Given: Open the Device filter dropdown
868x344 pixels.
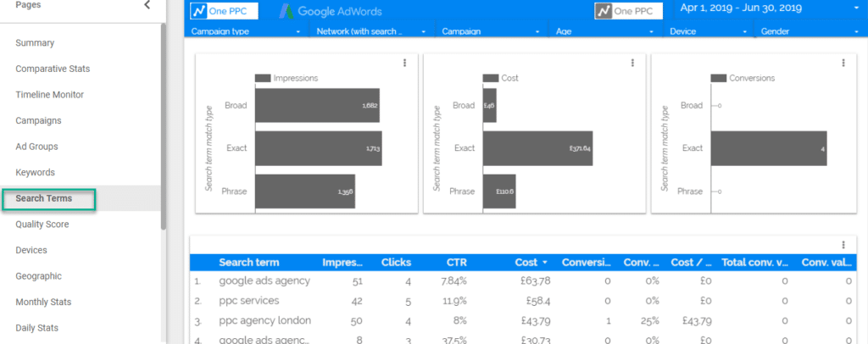Looking at the screenshot, I should point(709,31).
